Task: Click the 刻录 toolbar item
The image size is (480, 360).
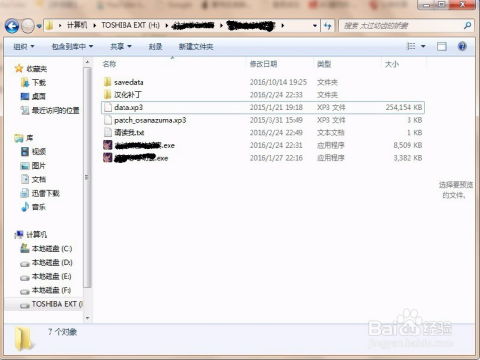Action: click(155, 47)
